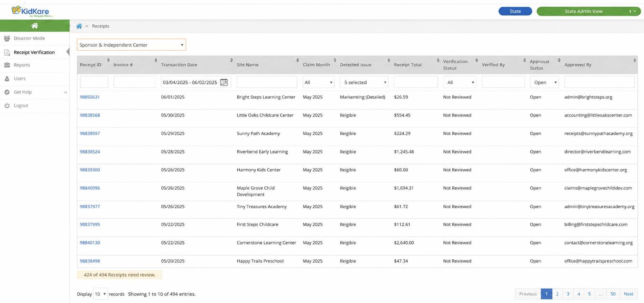Click the breadcrumb home icon

79,26
